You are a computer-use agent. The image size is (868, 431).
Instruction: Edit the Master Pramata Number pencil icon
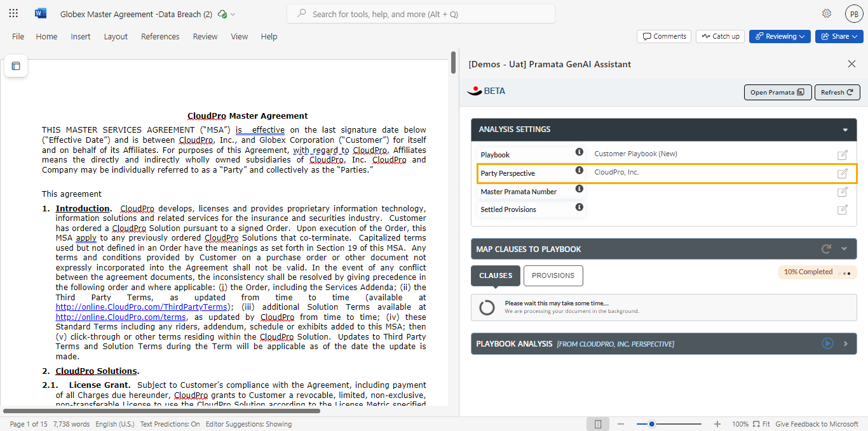(843, 192)
